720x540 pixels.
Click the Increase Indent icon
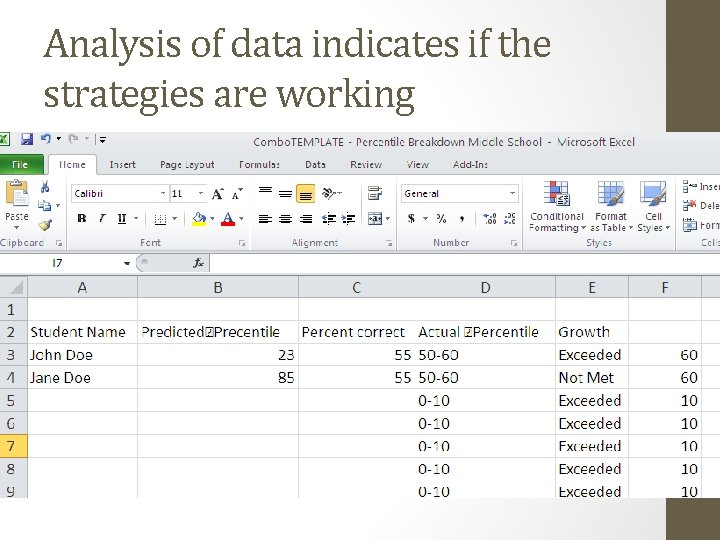[349, 219]
